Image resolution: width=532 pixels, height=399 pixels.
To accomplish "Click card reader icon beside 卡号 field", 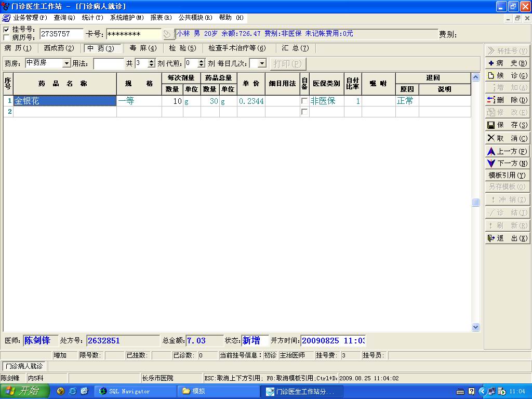I will click(x=168, y=34).
